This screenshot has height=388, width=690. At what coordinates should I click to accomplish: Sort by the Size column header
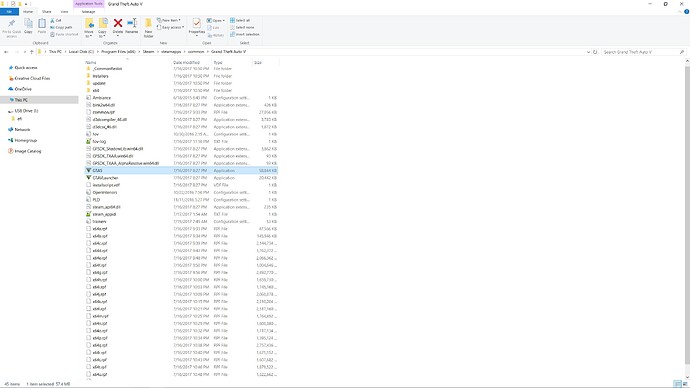(x=258, y=62)
